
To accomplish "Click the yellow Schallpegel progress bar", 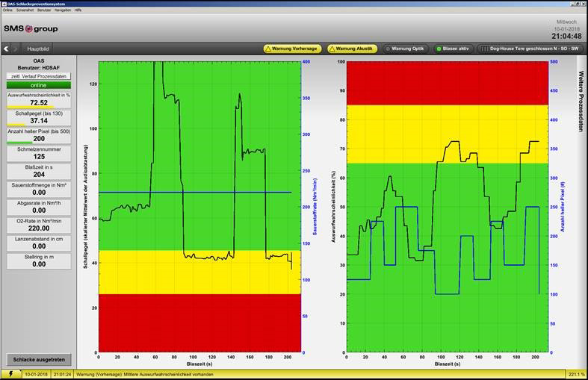I will click(16, 125).
